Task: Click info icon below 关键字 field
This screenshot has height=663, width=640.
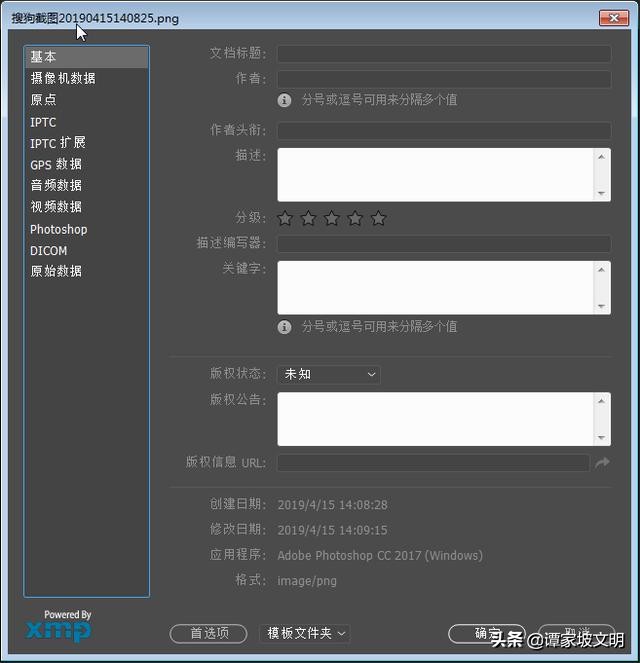Action: 284,327
